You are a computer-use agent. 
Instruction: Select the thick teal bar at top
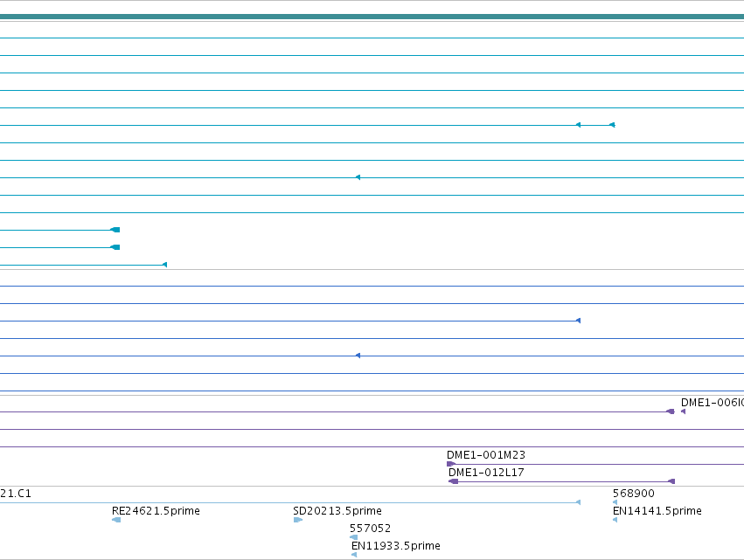[x=372, y=17]
